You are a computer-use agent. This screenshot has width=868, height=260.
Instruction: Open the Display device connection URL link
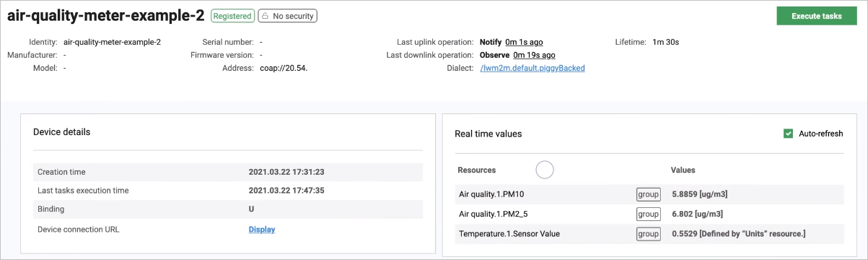tap(262, 230)
